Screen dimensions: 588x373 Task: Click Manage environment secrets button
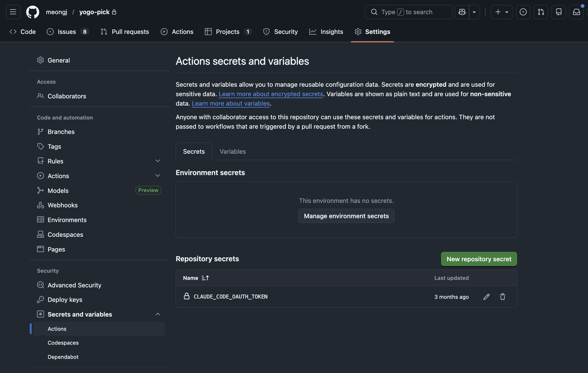pos(346,216)
